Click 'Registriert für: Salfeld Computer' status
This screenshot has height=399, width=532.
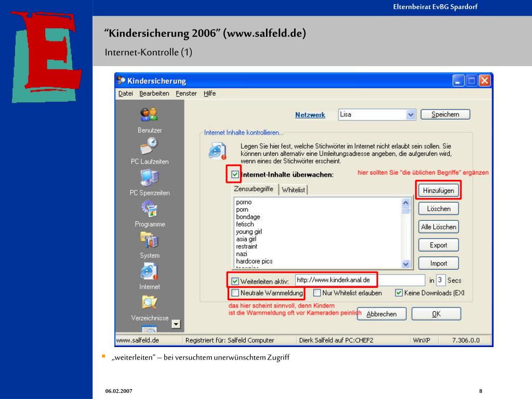click(x=230, y=340)
